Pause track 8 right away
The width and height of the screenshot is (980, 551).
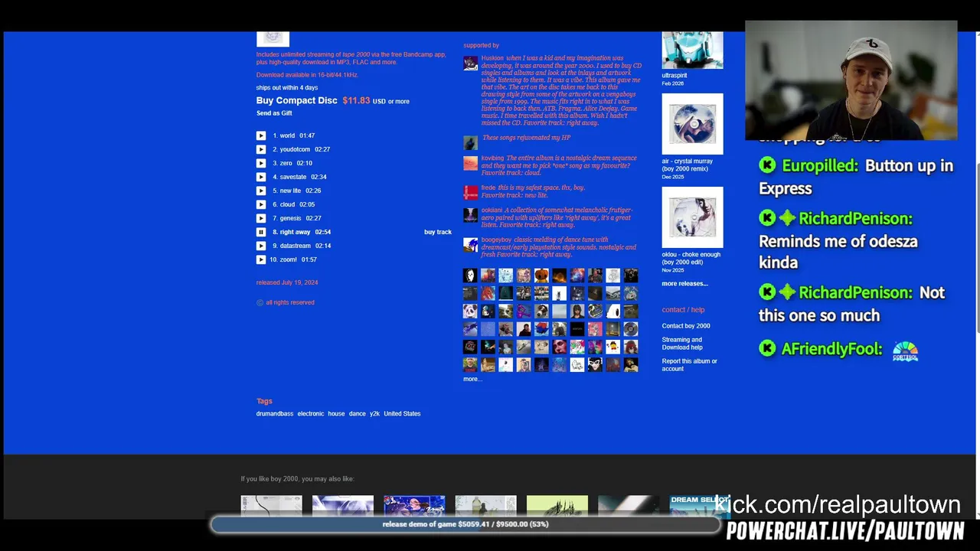[261, 232]
